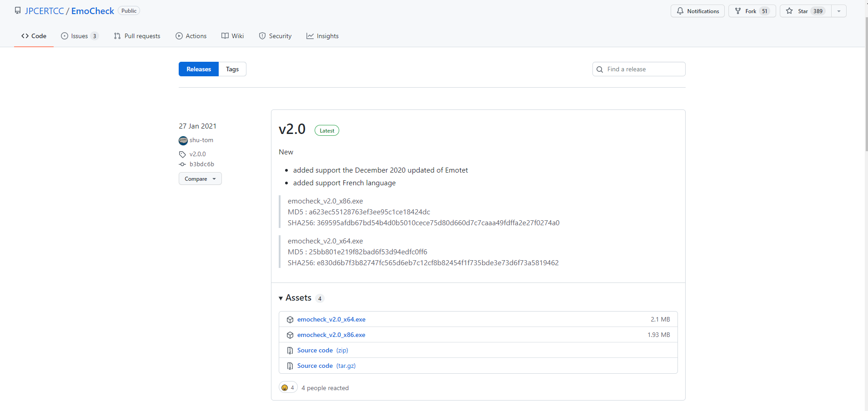This screenshot has width=868, height=411.
Task: Download Source code (zip)
Action: (323, 350)
